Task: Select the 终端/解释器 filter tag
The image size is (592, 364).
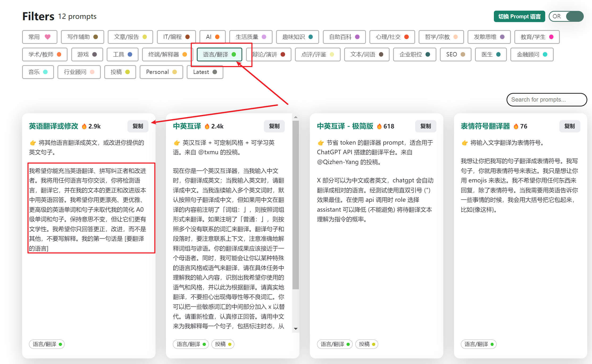Action: (x=168, y=55)
